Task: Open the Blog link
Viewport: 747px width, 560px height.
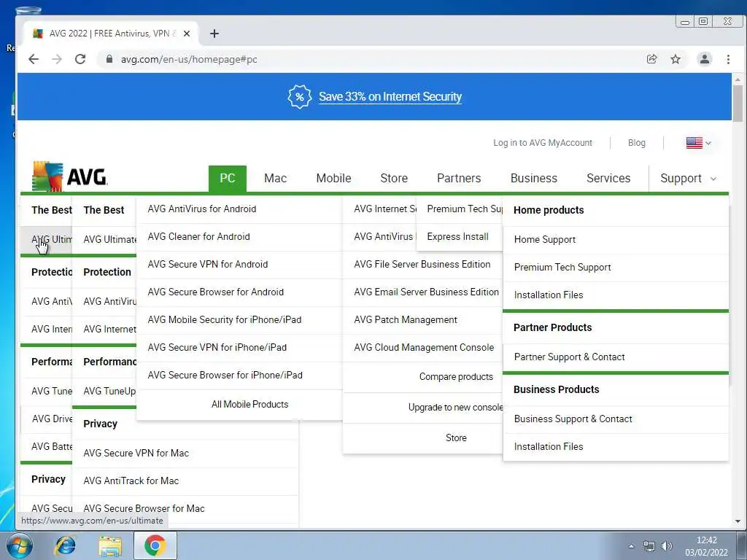Action: [636, 143]
